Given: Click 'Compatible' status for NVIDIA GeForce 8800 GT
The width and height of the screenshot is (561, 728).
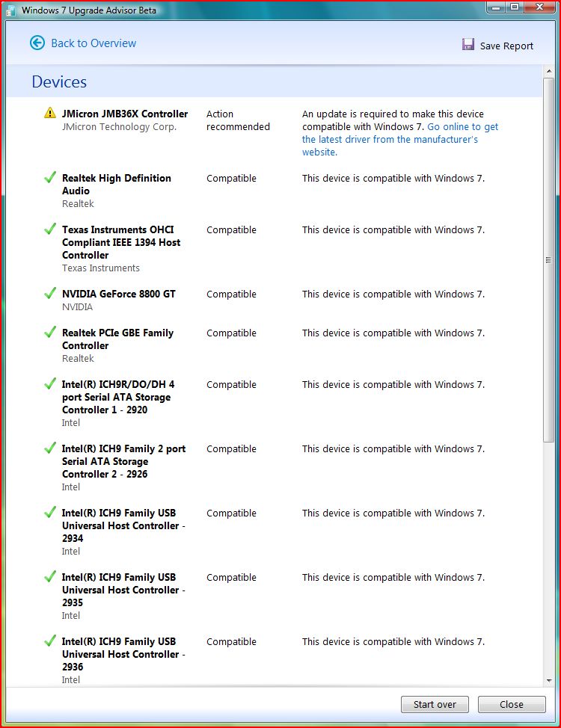Looking at the screenshot, I should tap(231, 294).
